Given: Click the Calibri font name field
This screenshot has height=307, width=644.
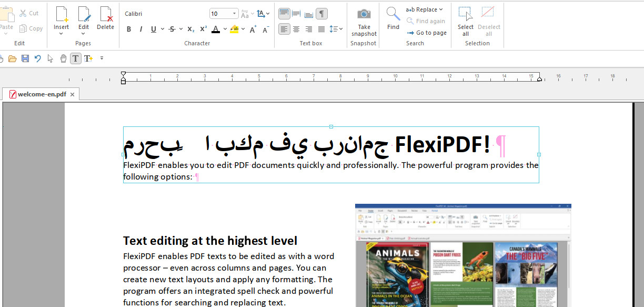Looking at the screenshot, I should pyautogui.click(x=164, y=14).
